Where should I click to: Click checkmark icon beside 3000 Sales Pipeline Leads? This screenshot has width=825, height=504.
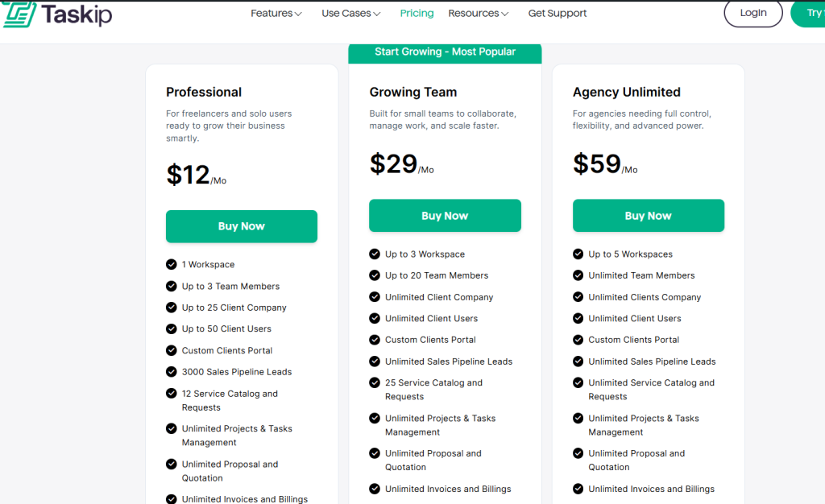(171, 372)
